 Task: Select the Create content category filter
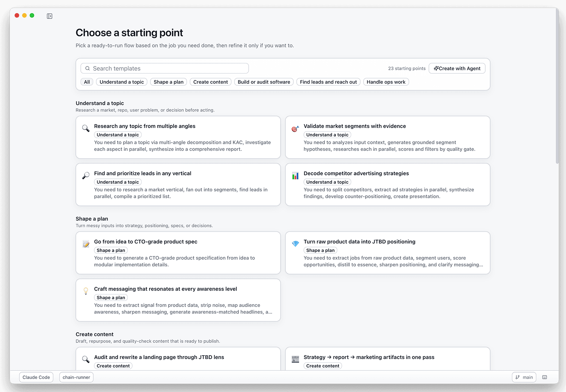210,82
